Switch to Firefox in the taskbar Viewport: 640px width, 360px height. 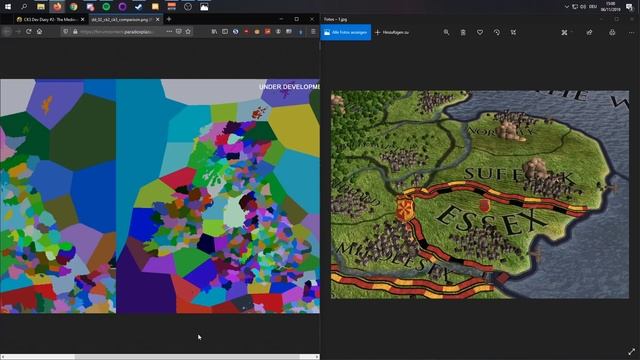point(57,7)
